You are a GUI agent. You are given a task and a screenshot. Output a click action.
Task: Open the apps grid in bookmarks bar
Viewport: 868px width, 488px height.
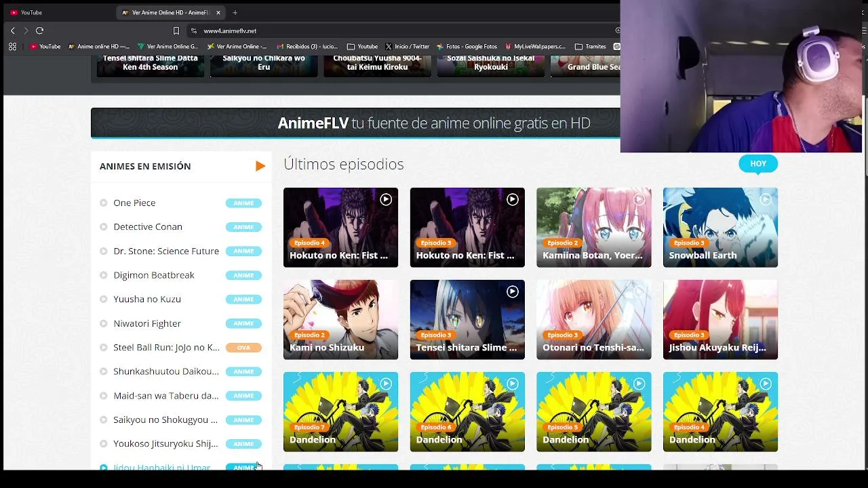(12, 47)
